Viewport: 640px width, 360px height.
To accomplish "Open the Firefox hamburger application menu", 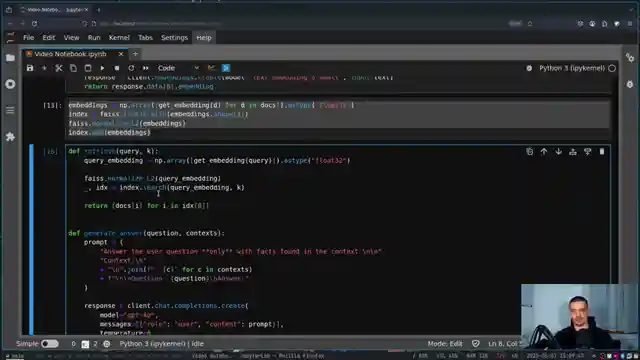I will point(630,24).
